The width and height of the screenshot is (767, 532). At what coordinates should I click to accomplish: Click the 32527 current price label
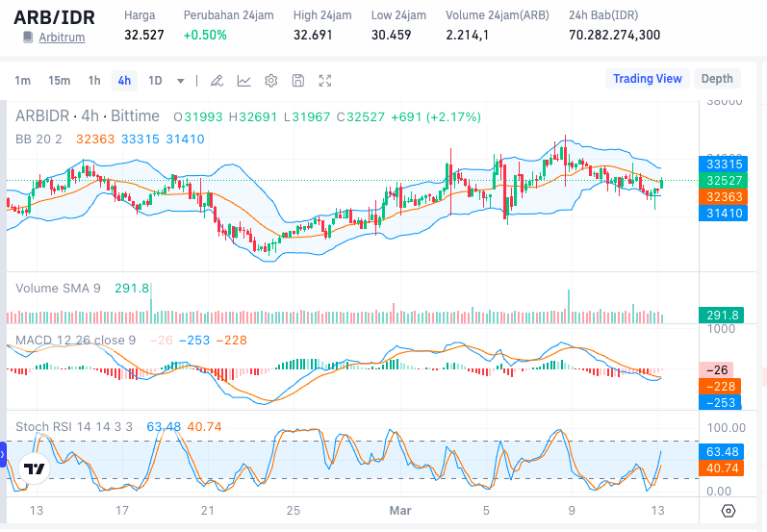click(722, 180)
